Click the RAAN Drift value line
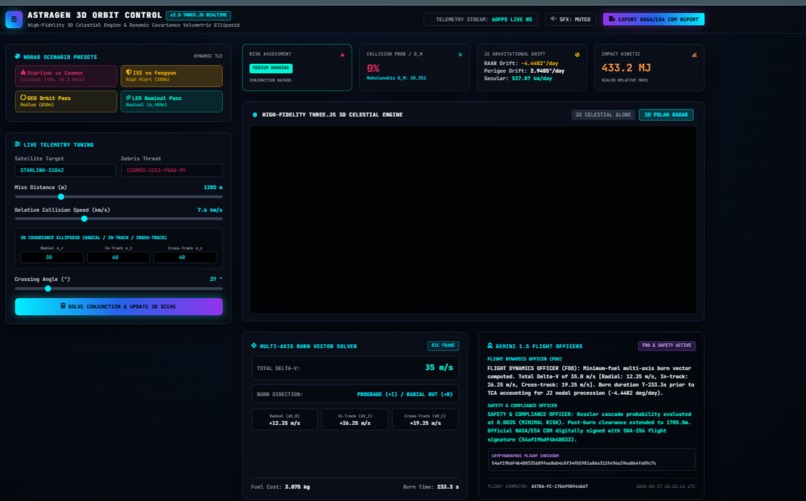Screen dimensions: 806x501 tap(521, 63)
